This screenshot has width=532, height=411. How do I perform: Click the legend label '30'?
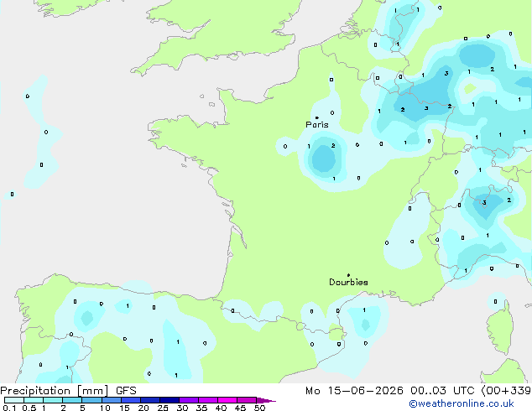(x=182, y=408)
